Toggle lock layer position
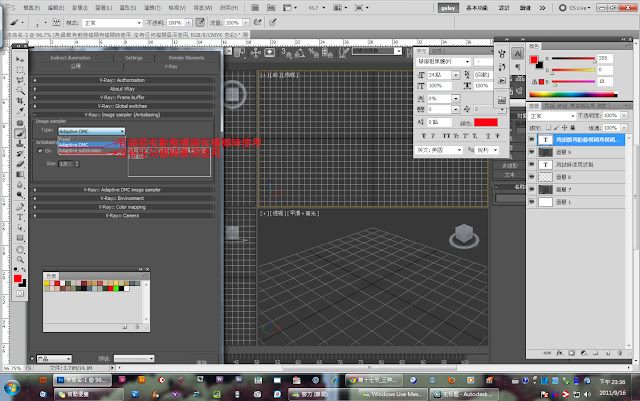The width and height of the screenshot is (640, 401). 564,128
